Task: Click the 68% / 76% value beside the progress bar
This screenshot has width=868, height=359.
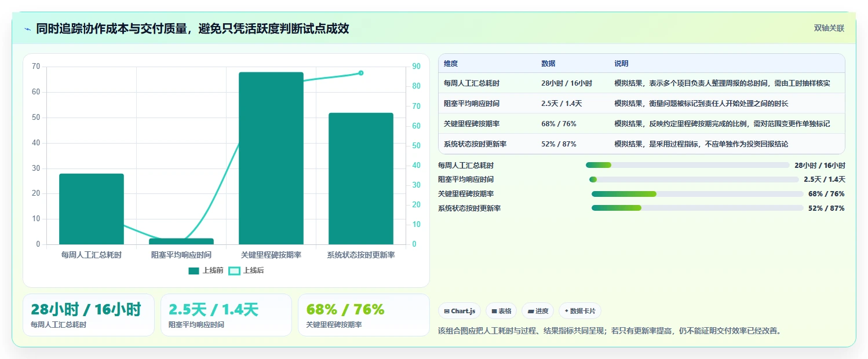Action: tap(826, 194)
